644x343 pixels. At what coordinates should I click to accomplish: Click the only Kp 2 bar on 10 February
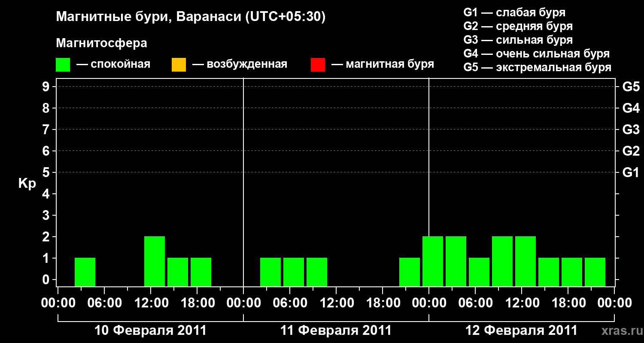155,261
